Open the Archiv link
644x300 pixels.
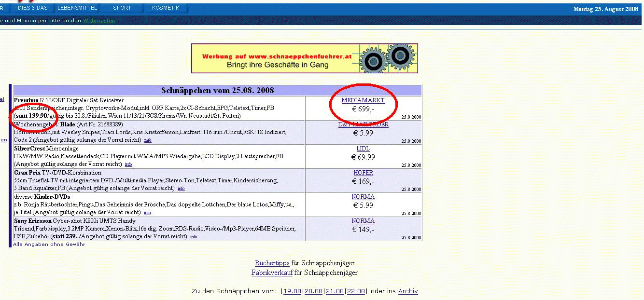coord(408,291)
